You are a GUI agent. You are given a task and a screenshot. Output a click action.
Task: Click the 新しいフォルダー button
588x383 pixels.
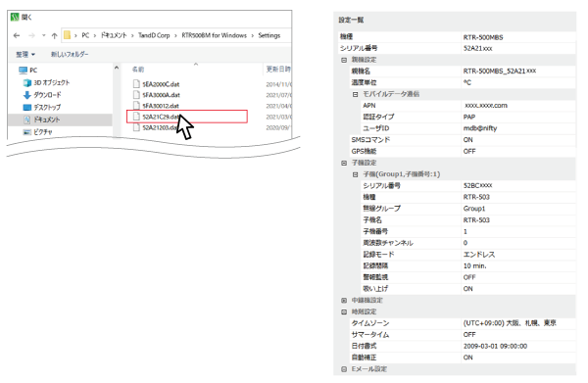[70, 54]
